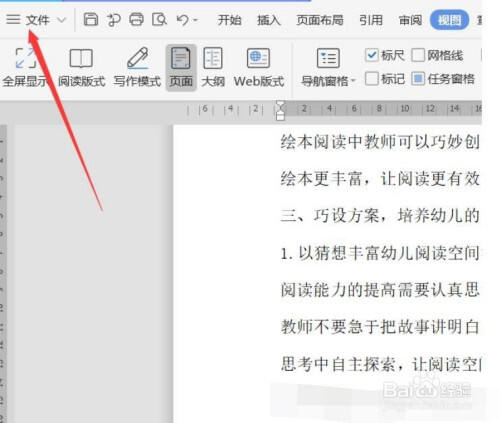This screenshot has height=423, width=500.
Task: Click the Save icon in quick toolbar
Action: coord(91,20)
